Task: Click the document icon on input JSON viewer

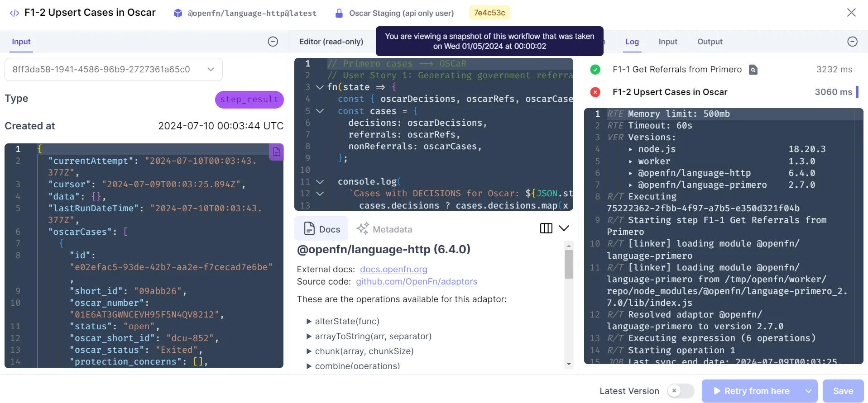Action: tap(276, 152)
